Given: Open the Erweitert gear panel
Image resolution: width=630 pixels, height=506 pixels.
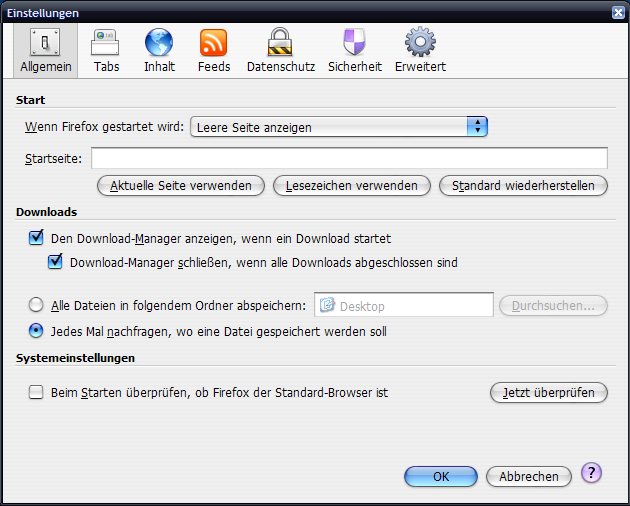Looking at the screenshot, I should pyautogui.click(x=420, y=50).
